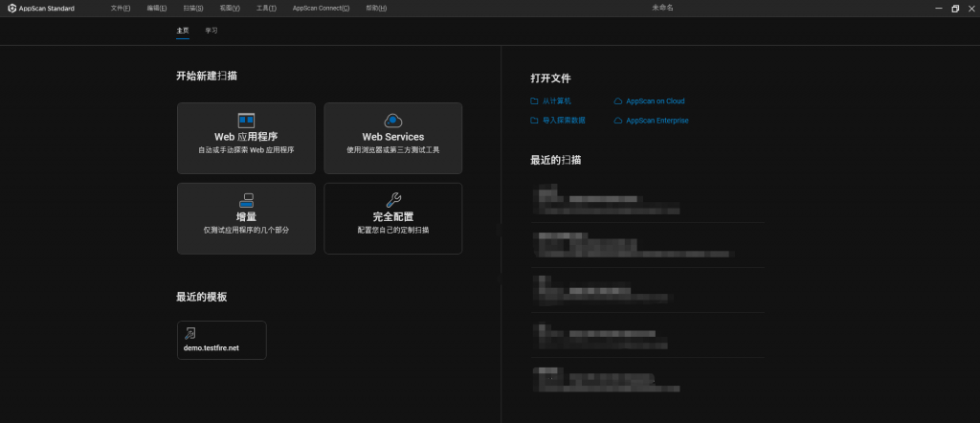Viewport: 980px width, 423px height.
Task: Open the 文件(F) menu
Action: (121, 8)
